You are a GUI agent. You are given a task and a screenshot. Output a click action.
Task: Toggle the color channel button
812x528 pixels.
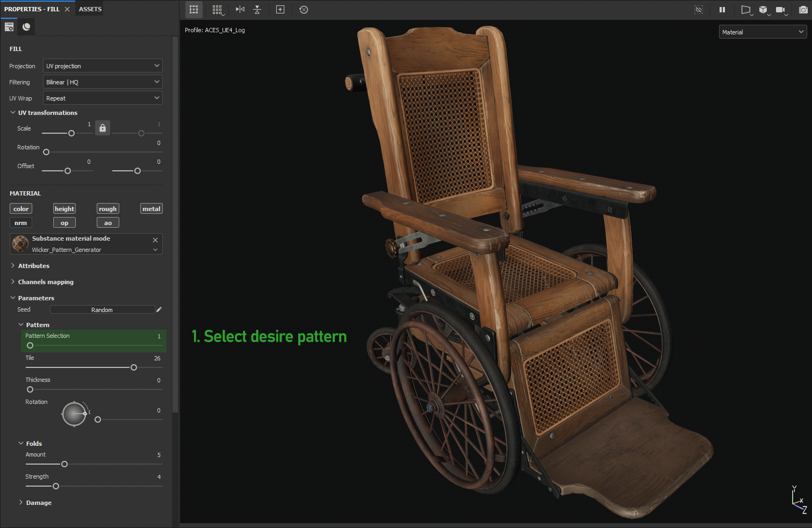click(21, 209)
